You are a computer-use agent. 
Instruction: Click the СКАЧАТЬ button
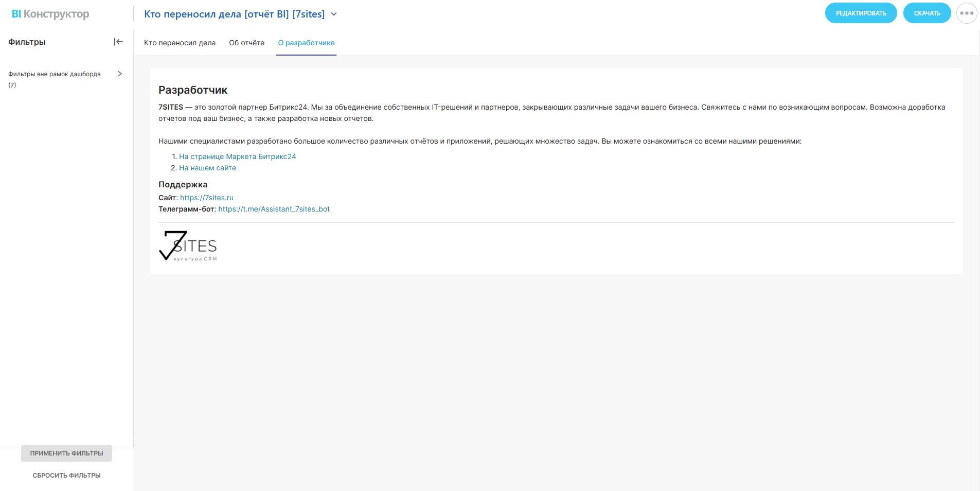click(x=927, y=13)
